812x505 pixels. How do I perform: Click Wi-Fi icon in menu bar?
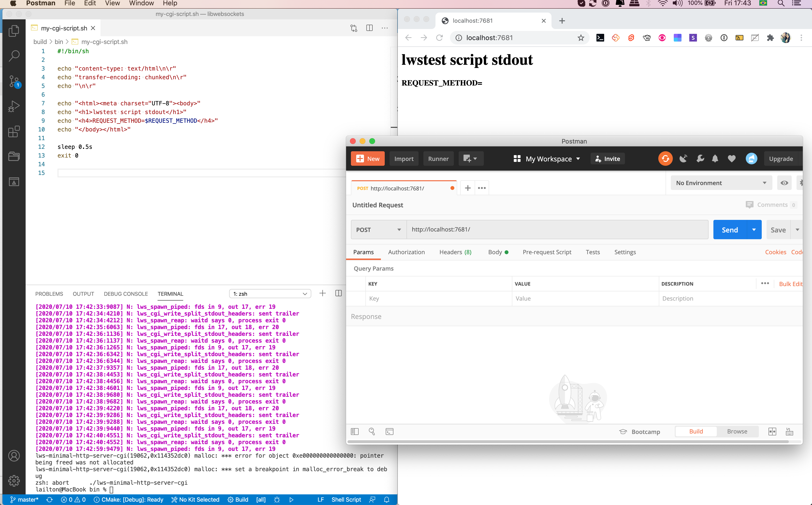tap(663, 3)
